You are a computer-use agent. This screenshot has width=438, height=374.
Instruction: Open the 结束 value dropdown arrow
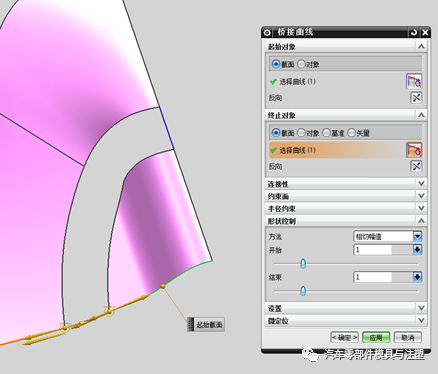point(418,277)
